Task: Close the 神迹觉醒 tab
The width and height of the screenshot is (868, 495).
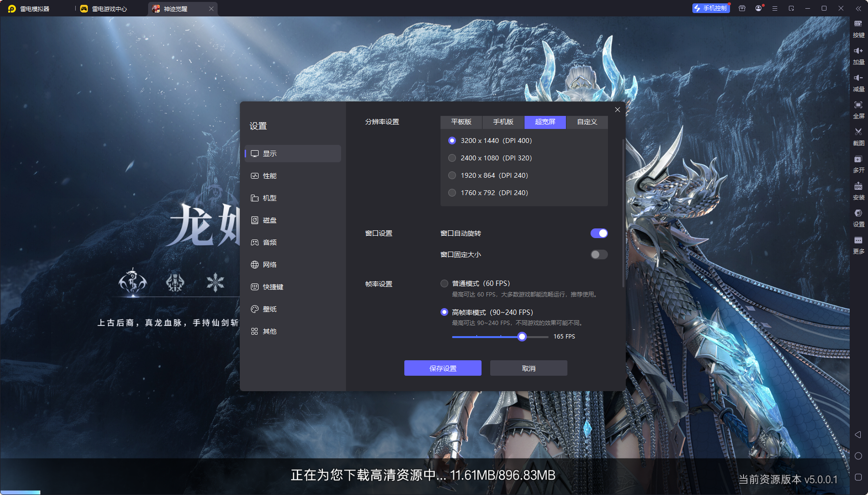Action: 211,9
